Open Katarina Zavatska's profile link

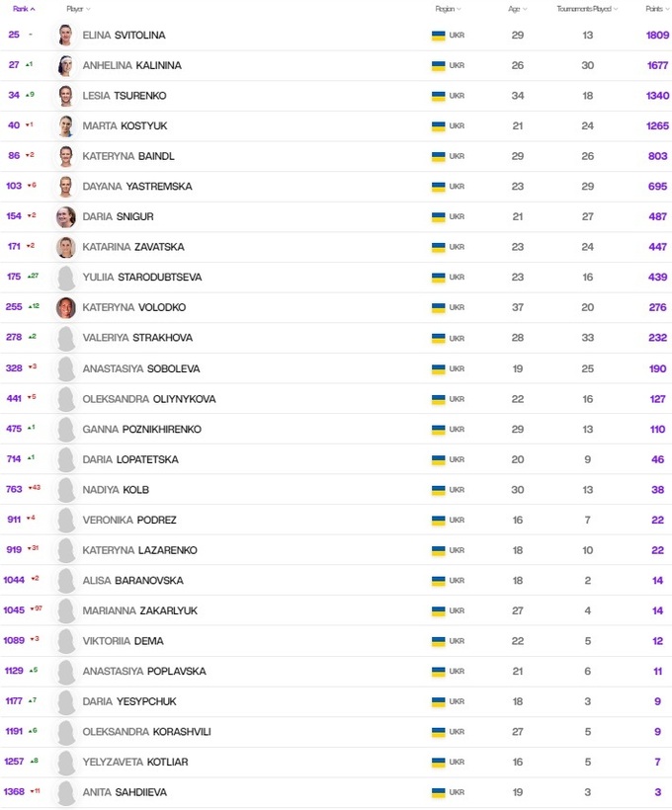[x=132, y=247]
